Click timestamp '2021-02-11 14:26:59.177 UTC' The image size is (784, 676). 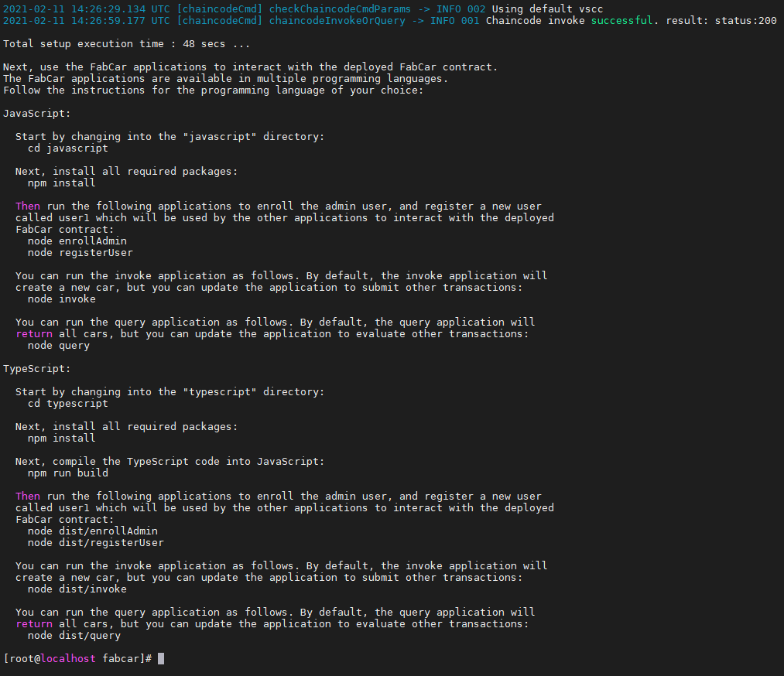point(87,20)
